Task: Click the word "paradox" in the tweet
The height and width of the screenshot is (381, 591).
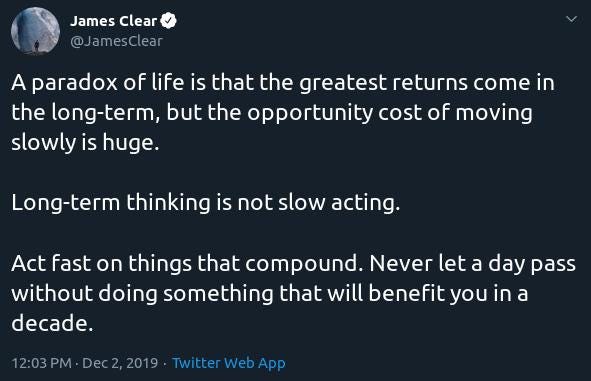Action: [x=75, y=83]
